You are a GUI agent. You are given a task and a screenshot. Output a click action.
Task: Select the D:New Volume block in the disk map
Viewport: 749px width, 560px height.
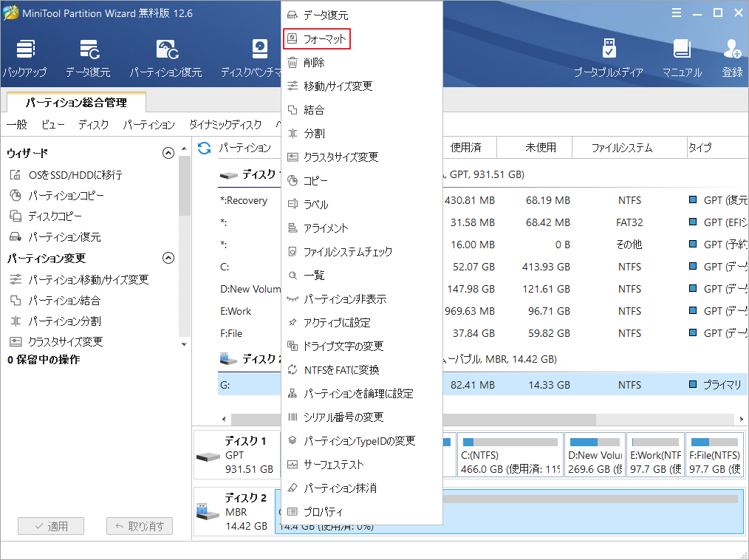[x=595, y=454]
